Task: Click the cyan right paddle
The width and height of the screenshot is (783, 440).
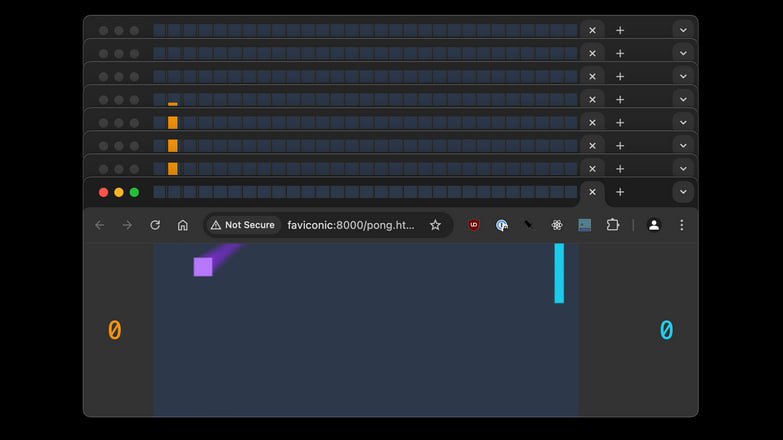Action: pyautogui.click(x=559, y=273)
